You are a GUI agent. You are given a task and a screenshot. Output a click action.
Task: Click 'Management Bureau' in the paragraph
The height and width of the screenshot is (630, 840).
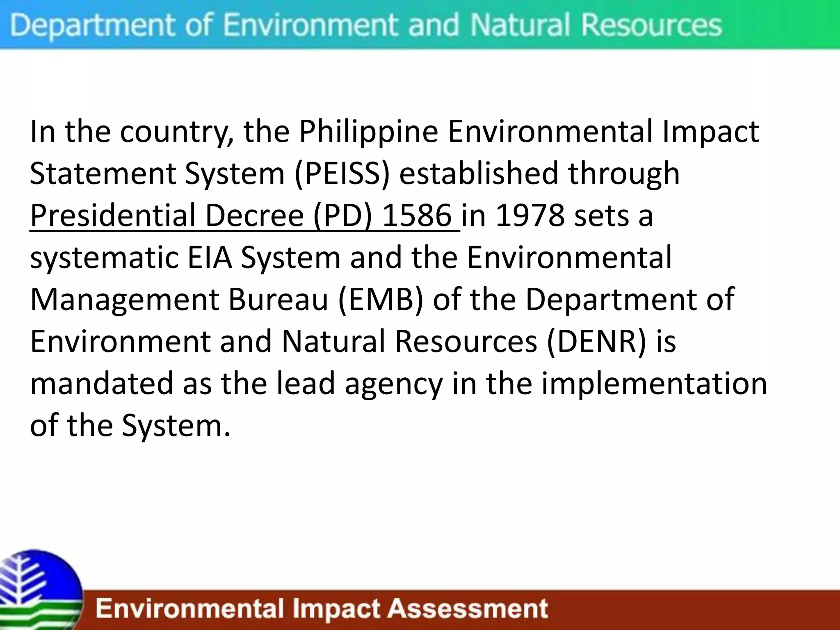(x=179, y=300)
